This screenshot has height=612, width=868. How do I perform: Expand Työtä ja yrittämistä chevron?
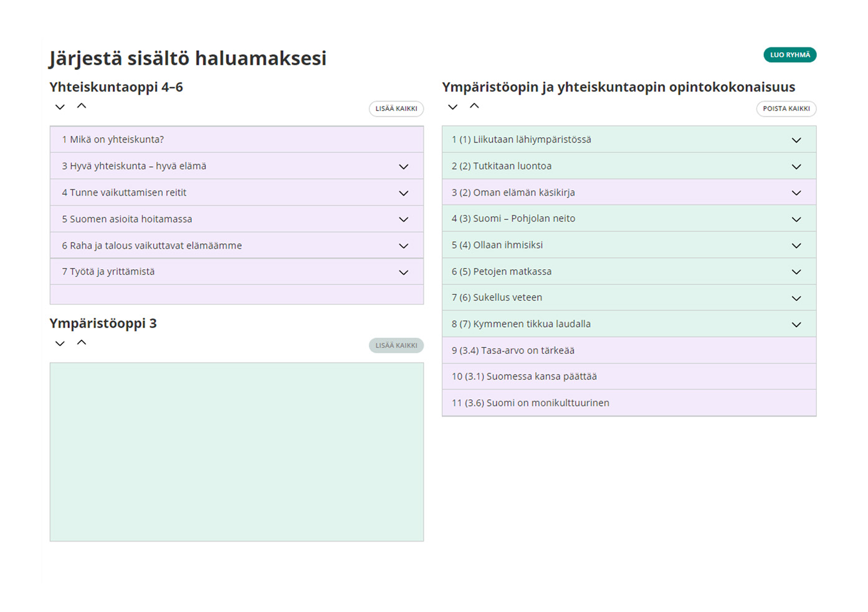(x=404, y=272)
